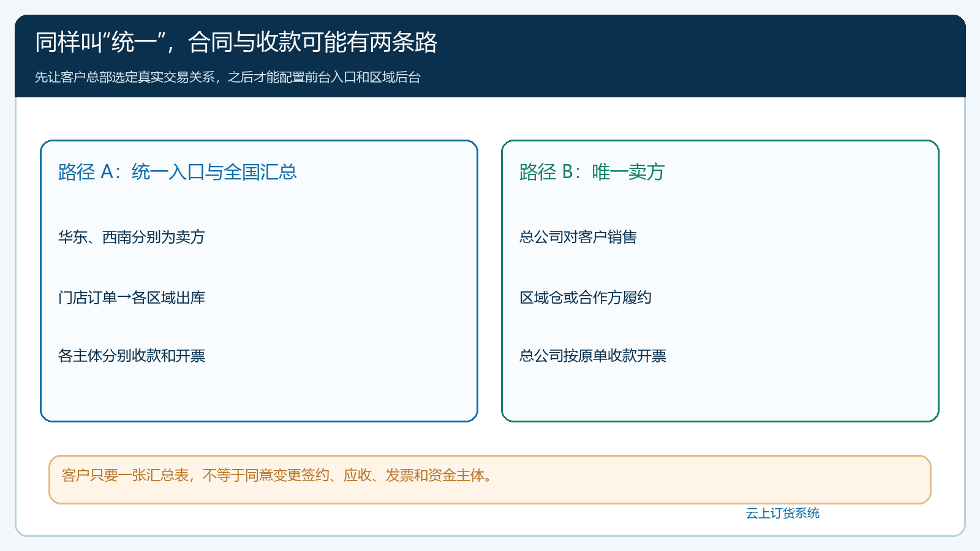The width and height of the screenshot is (980, 551).
Task: Click the line 门店订单→各区域出库
Action: pyautogui.click(x=132, y=298)
